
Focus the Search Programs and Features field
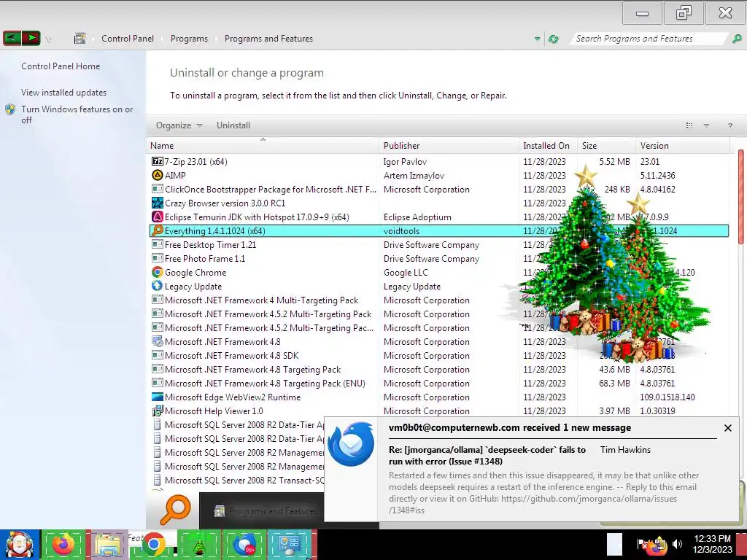click(649, 39)
